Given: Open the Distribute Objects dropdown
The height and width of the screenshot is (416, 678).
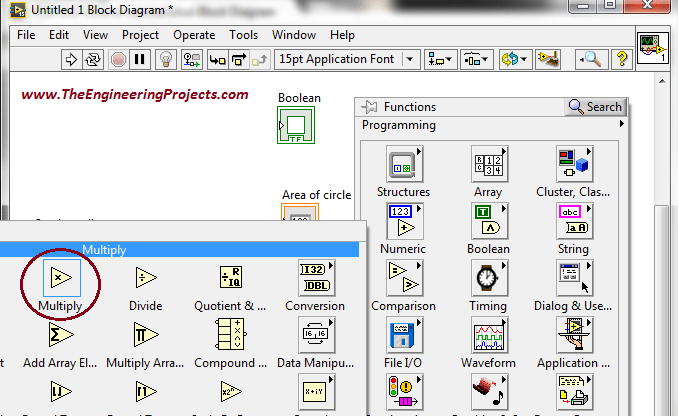Looking at the screenshot, I should point(476,59).
